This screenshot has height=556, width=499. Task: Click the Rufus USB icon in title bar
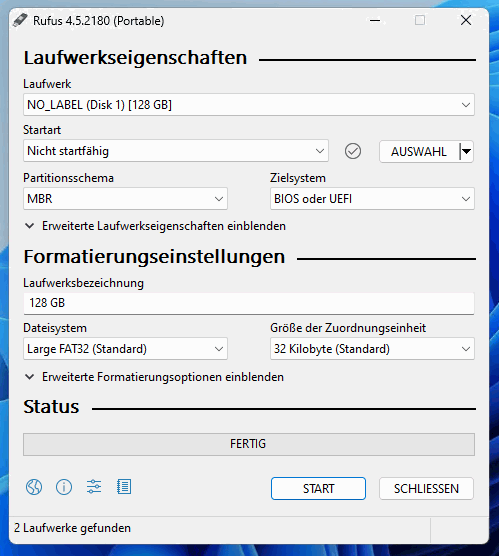pyautogui.click(x=20, y=20)
